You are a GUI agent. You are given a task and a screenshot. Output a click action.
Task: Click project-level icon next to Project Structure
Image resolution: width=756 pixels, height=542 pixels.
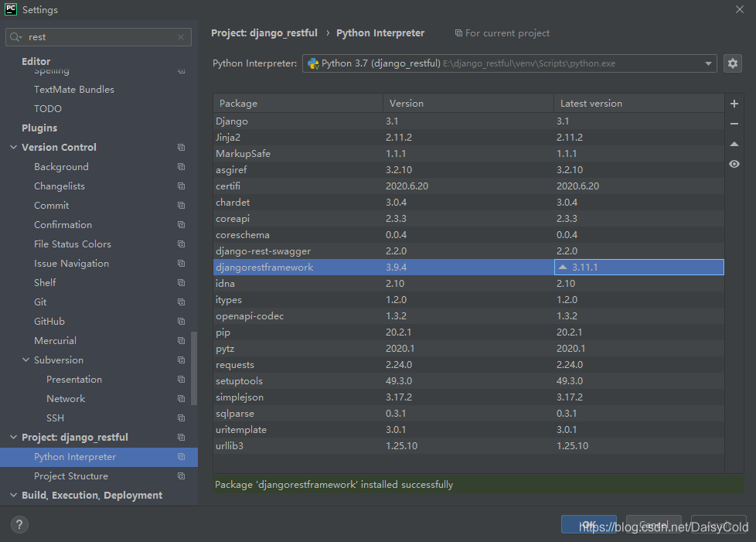182,476
